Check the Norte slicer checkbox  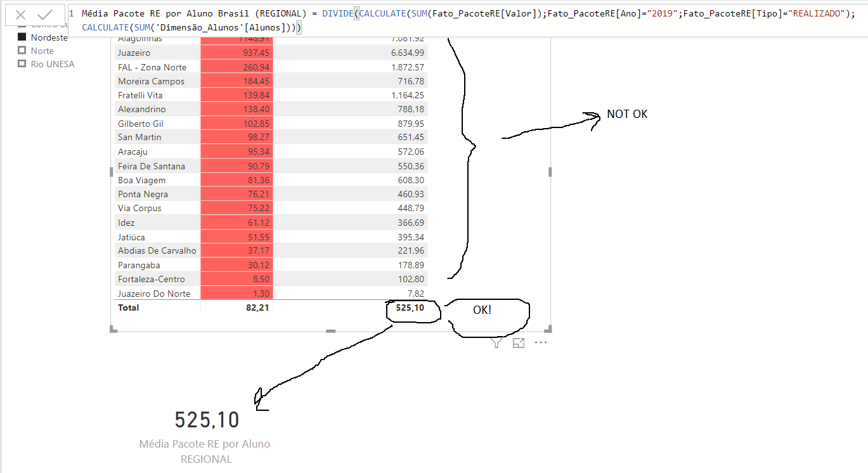[22, 51]
